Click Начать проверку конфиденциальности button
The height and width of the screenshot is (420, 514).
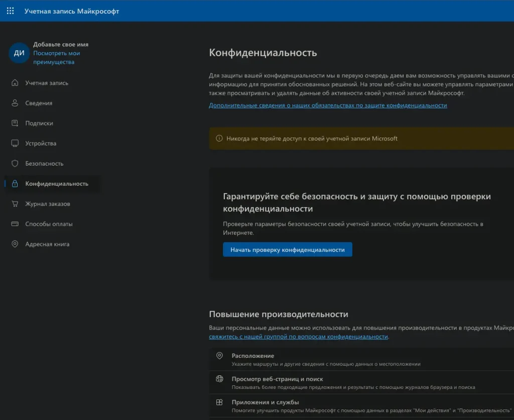click(287, 249)
